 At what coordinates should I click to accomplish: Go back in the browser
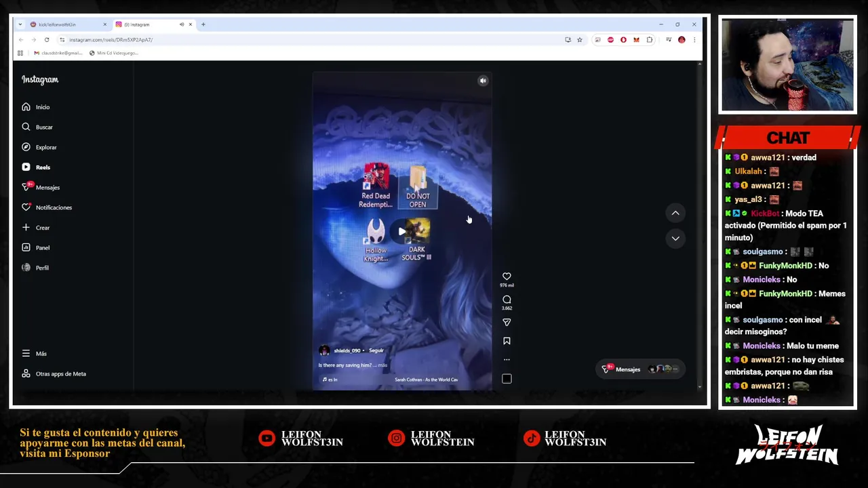(20, 40)
